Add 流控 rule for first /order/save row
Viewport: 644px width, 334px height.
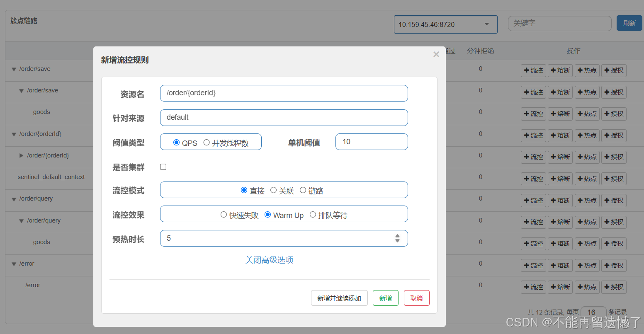click(x=533, y=70)
